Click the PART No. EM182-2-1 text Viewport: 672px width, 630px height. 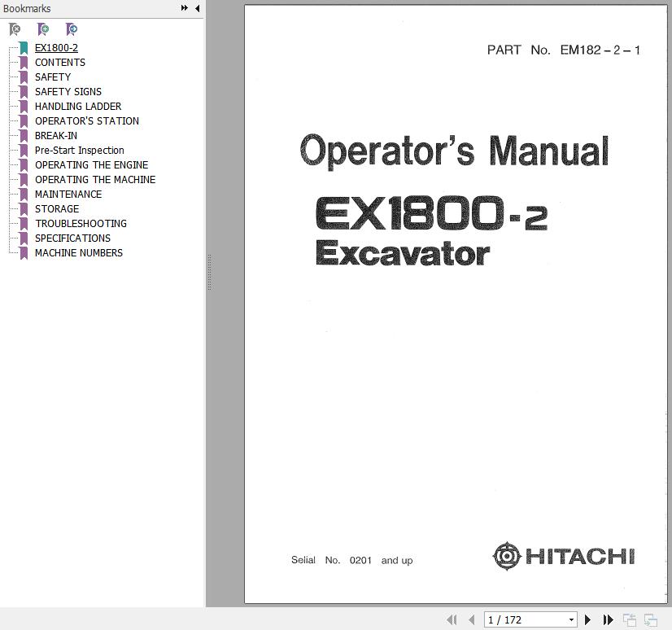[564, 50]
